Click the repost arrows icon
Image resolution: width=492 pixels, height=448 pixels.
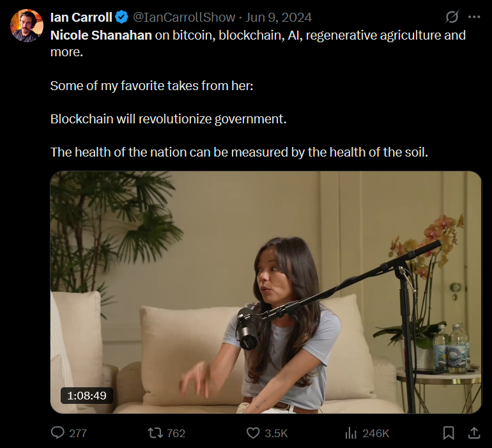click(x=154, y=433)
